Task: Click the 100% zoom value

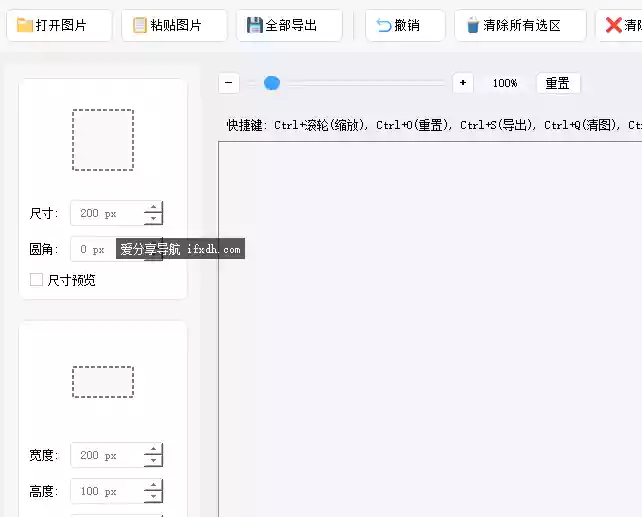Action: click(505, 83)
